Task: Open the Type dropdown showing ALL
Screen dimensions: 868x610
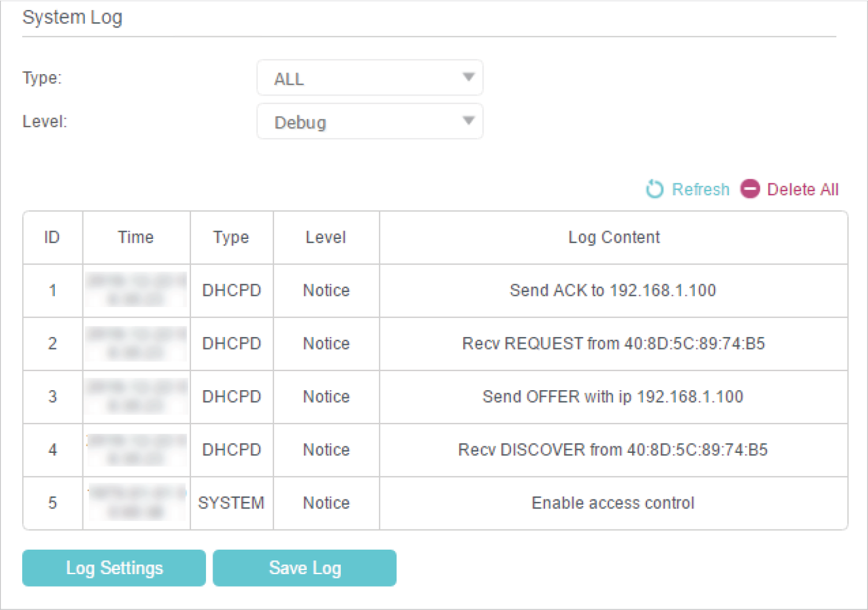Action: 369,78
